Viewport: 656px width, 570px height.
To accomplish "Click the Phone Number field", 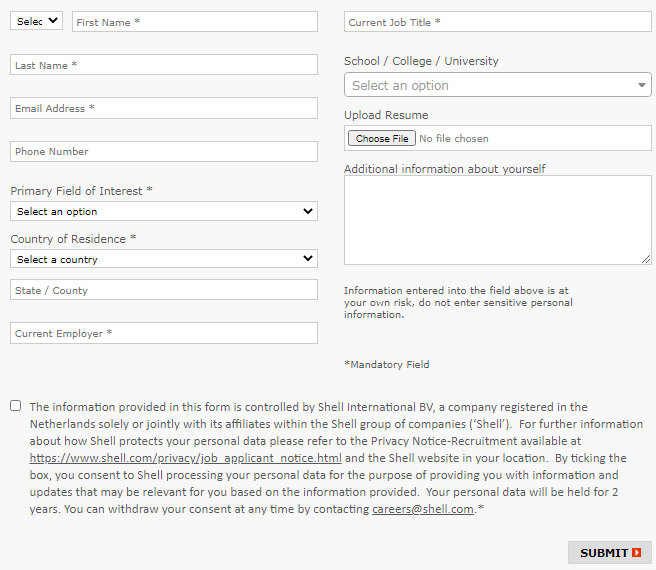I will click(x=164, y=151).
